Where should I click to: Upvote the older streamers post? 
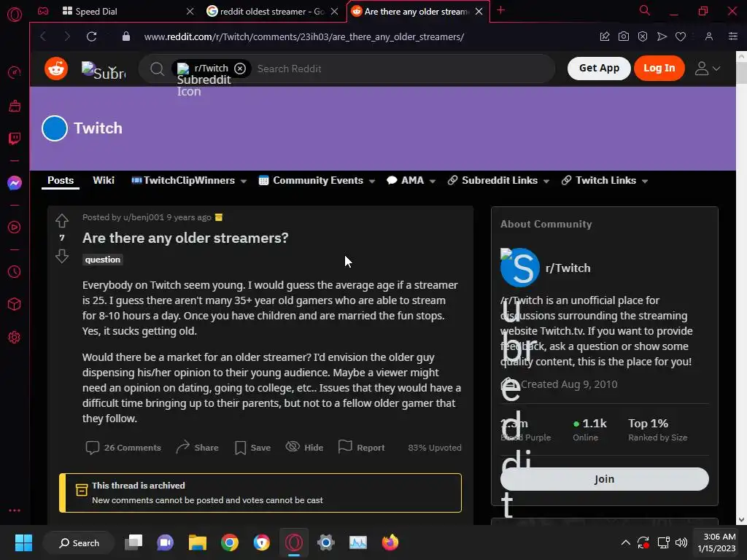coord(62,220)
